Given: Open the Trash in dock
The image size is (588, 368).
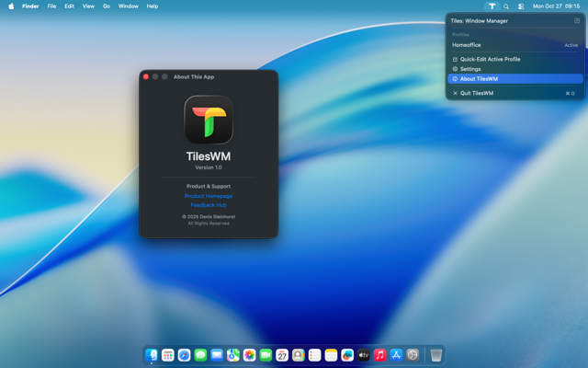Looking at the screenshot, I should click(436, 355).
